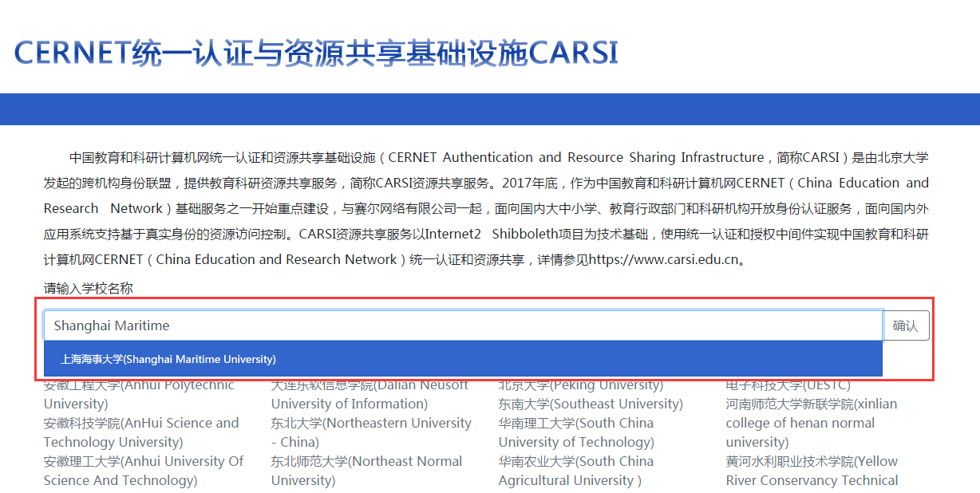Open 东北大学 Northeastern University - China link

pyautogui.click(x=371, y=432)
